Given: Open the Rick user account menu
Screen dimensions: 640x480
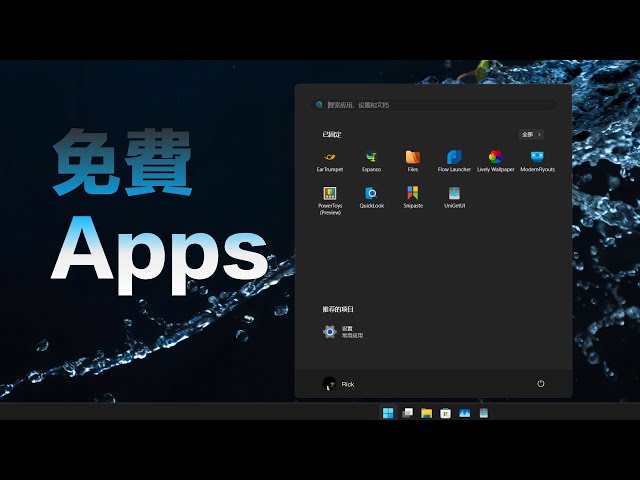Looking at the screenshot, I should pyautogui.click(x=338, y=384).
